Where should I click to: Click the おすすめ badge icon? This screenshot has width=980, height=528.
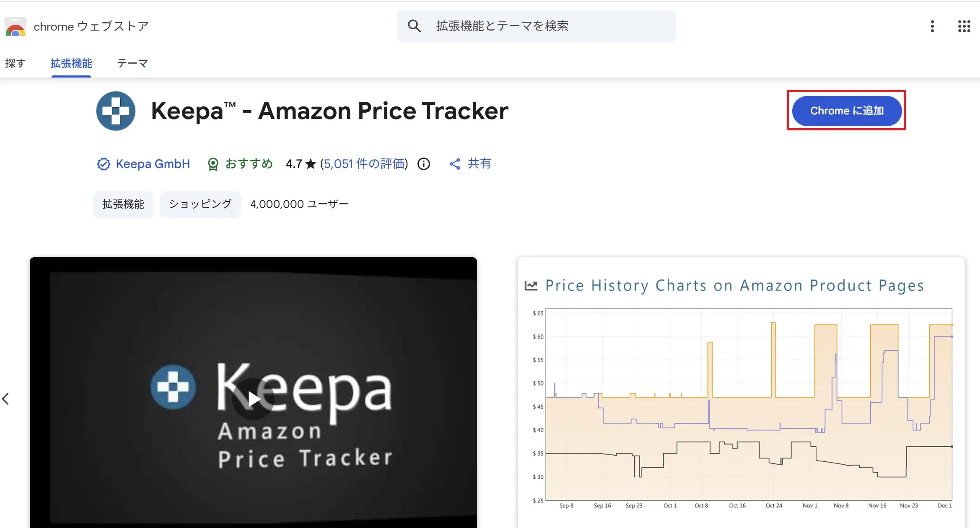click(214, 164)
